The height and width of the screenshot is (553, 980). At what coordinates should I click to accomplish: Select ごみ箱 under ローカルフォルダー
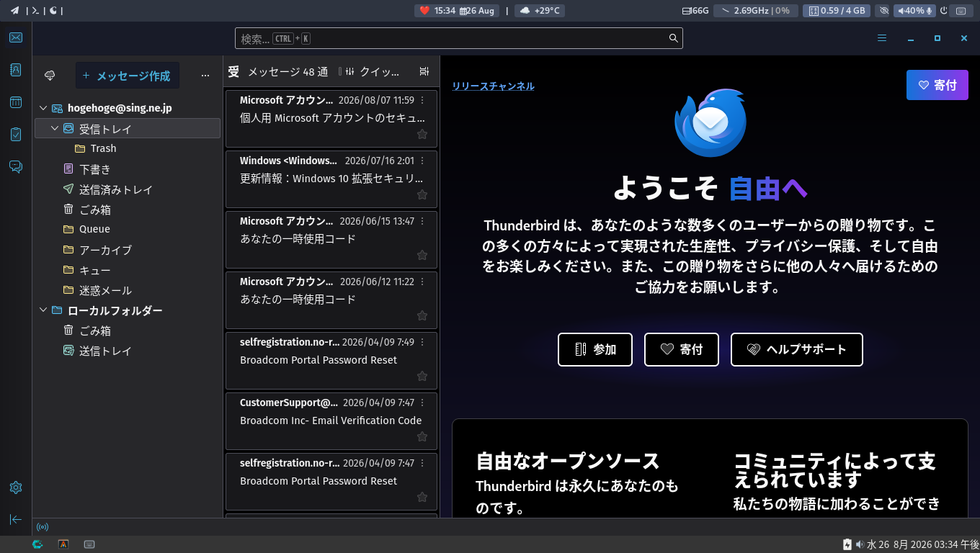coord(128,331)
